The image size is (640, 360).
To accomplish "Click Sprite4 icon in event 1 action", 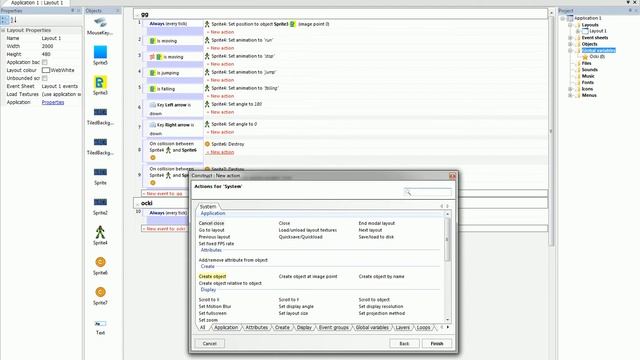I will [207, 24].
